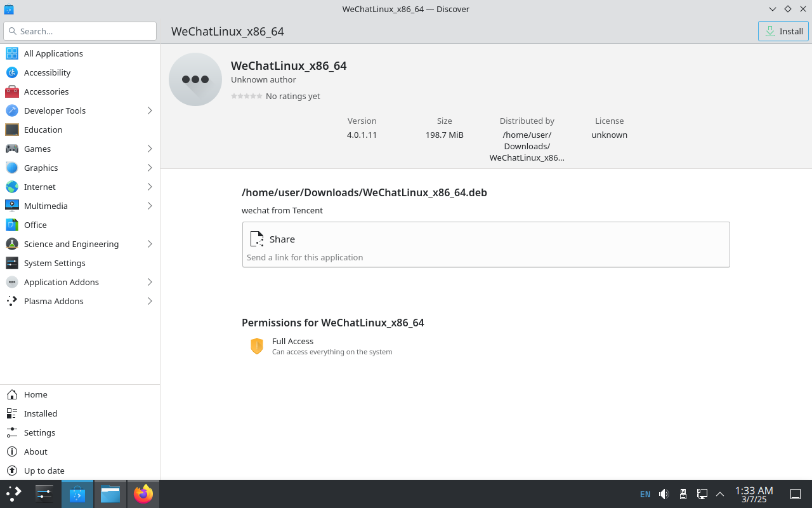
Task: Click the Developer Tools category icon
Action: [x=12, y=110]
